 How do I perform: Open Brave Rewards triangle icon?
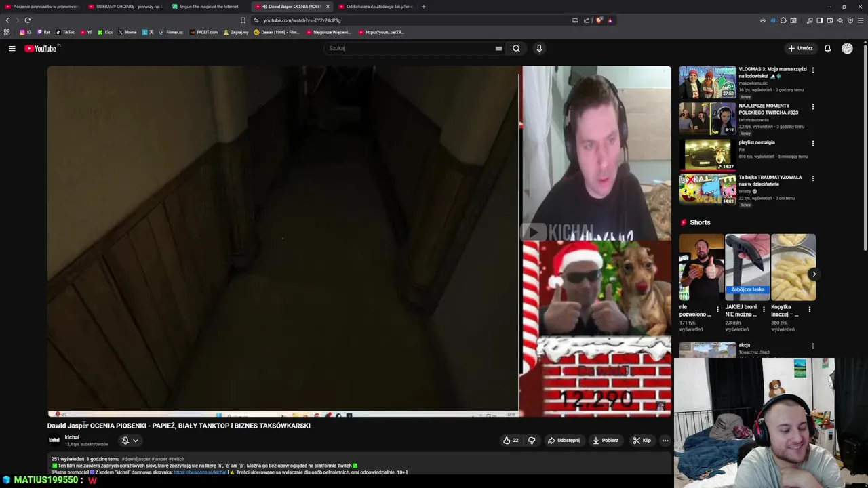pyautogui.click(x=610, y=20)
